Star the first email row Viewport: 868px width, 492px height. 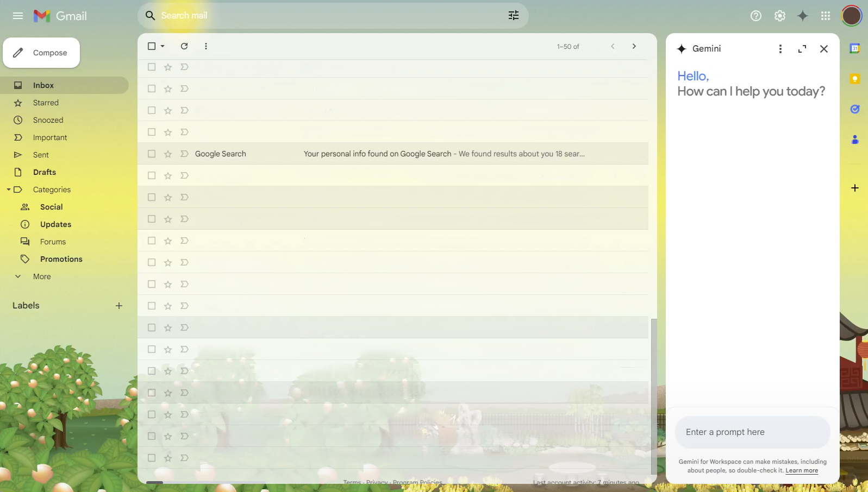pyautogui.click(x=168, y=67)
